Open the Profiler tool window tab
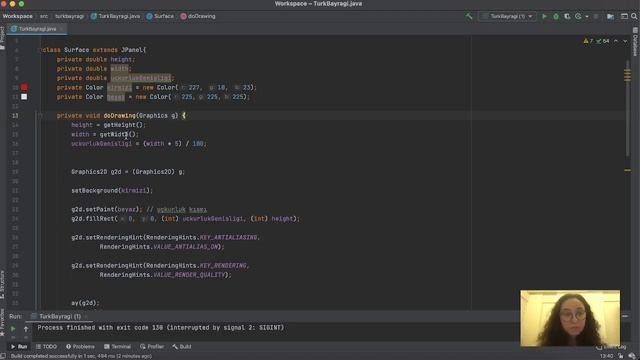 152,347
